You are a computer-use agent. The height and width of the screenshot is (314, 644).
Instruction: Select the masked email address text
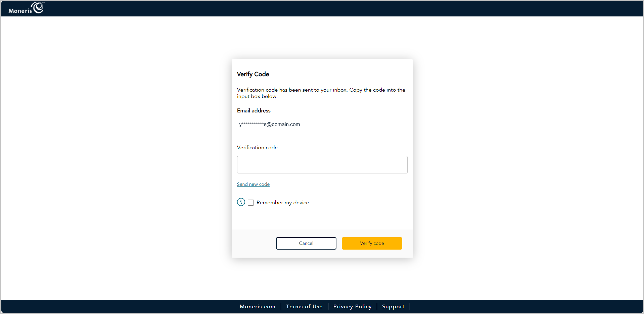point(269,124)
